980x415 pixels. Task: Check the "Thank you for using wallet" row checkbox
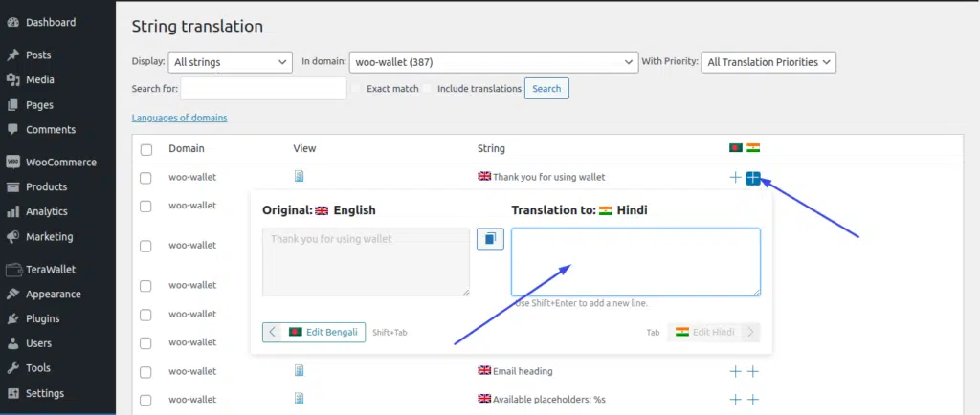145,178
